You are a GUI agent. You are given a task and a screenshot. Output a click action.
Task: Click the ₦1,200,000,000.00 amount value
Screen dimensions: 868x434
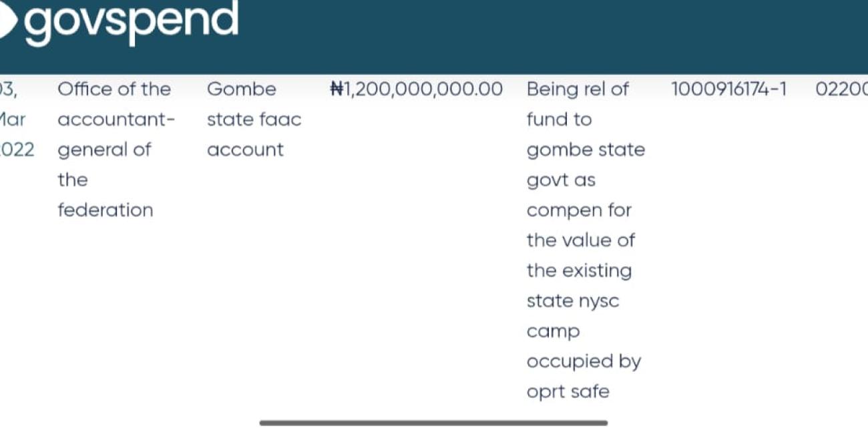(x=417, y=89)
